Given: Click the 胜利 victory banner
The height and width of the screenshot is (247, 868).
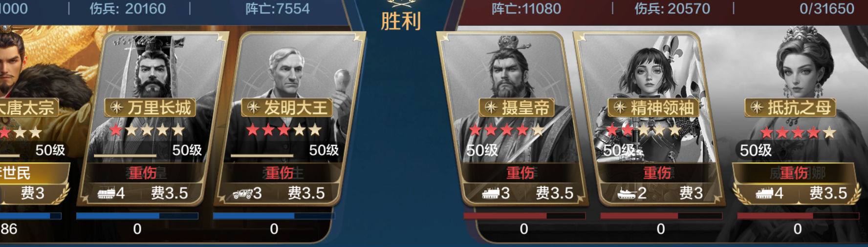Looking at the screenshot, I should [x=401, y=21].
